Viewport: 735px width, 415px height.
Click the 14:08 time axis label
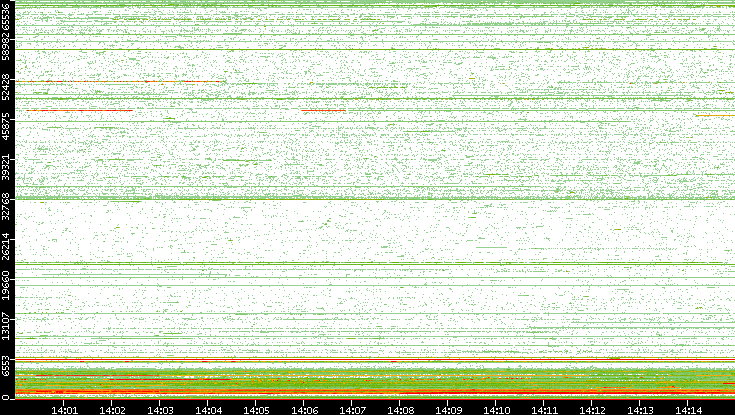(400, 410)
